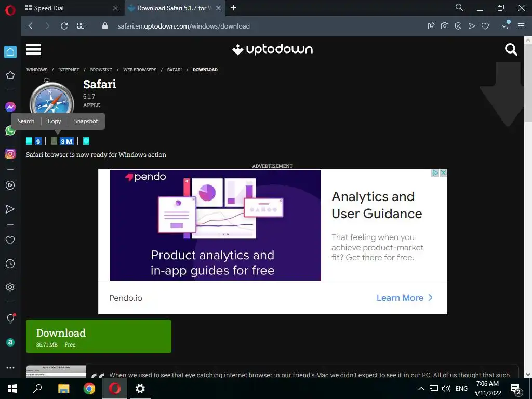
Task: Open Player in the sidebar
Action: click(x=10, y=185)
